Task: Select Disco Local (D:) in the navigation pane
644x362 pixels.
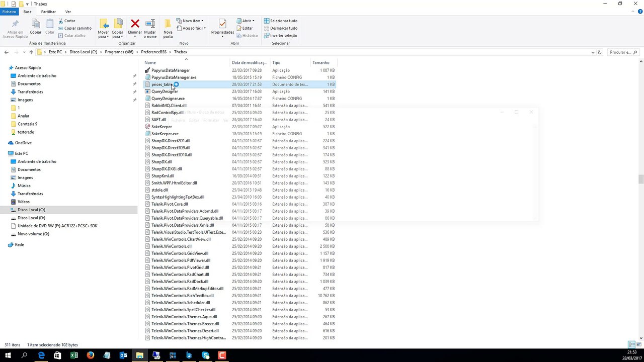Action: point(31,218)
